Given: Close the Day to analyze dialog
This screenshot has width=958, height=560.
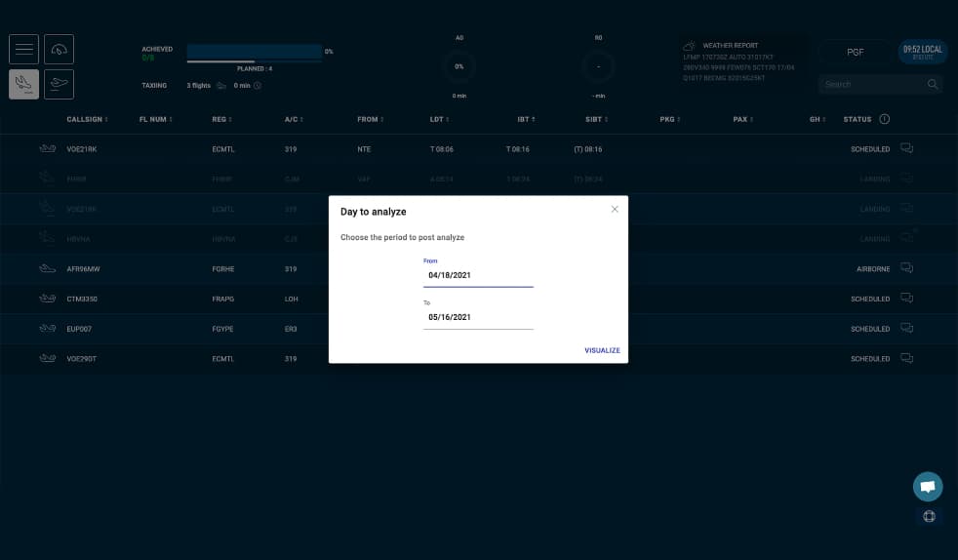Looking at the screenshot, I should point(615,209).
